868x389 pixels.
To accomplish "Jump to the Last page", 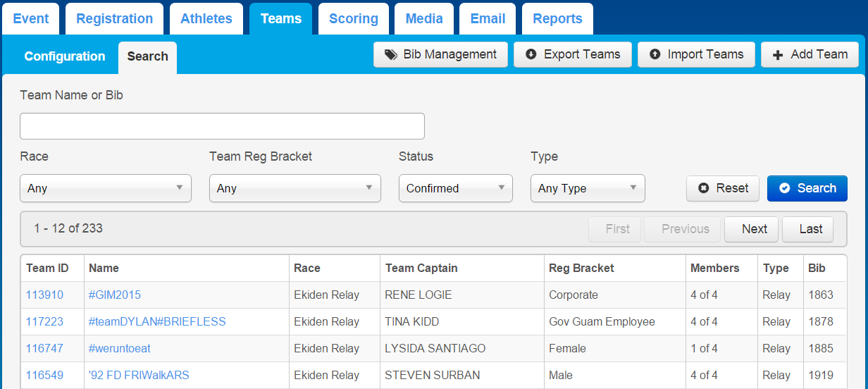I will 811,229.
